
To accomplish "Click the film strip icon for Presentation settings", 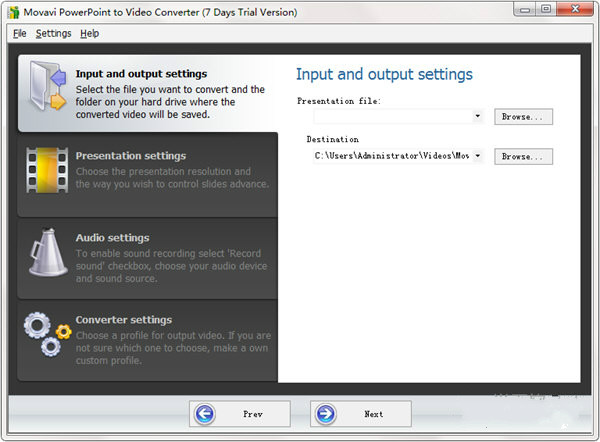I will click(47, 171).
